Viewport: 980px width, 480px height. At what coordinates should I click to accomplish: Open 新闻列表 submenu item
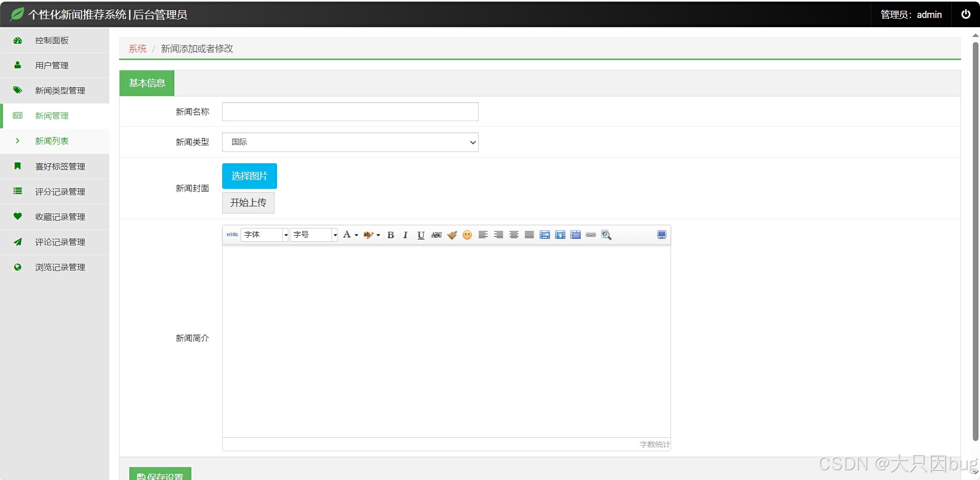pos(55,141)
